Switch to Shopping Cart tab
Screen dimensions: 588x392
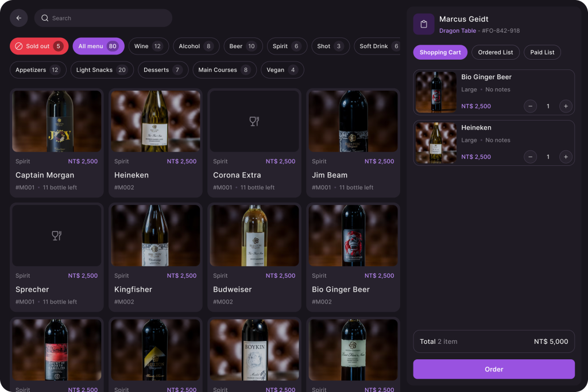[440, 52]
